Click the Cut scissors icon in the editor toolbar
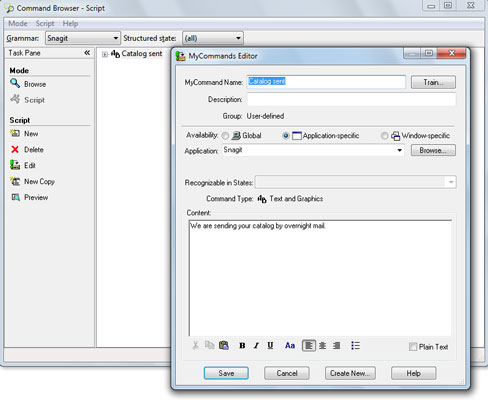This screenshot has height=400, width=488. (x=195, y=345)
